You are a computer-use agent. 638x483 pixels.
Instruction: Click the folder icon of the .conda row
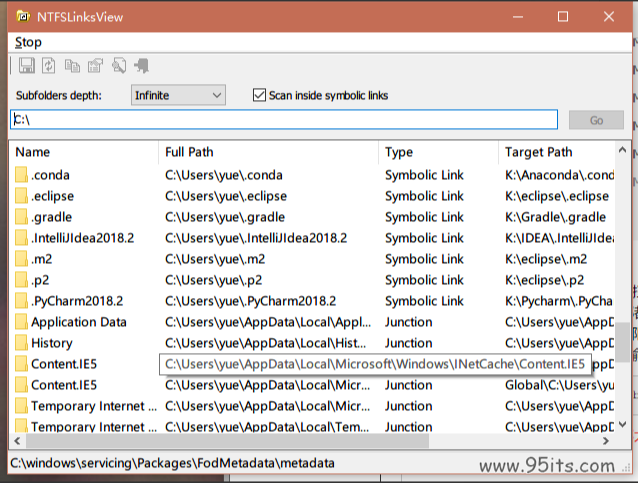pyautogui.click(x=22, y=175)
